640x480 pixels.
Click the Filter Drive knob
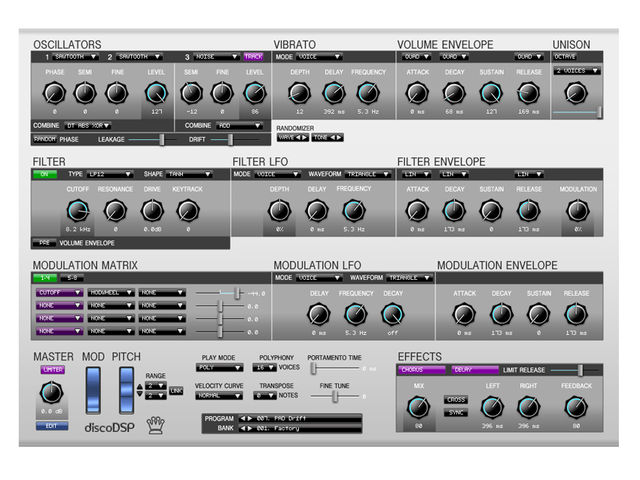[152, 211]
